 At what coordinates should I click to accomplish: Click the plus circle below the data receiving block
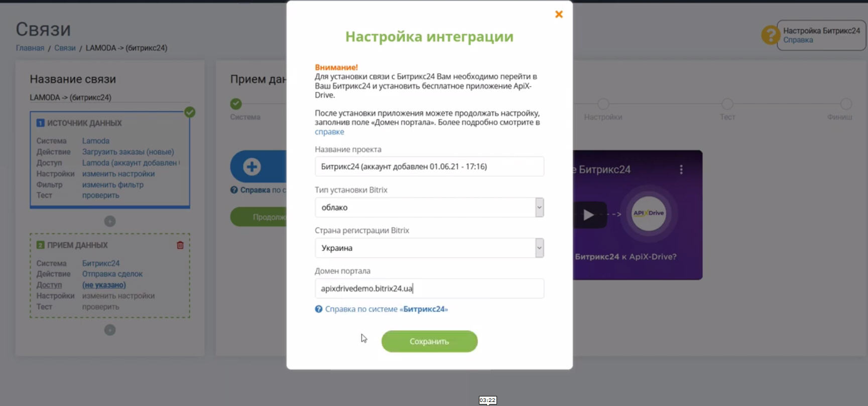tap(110, 330)
